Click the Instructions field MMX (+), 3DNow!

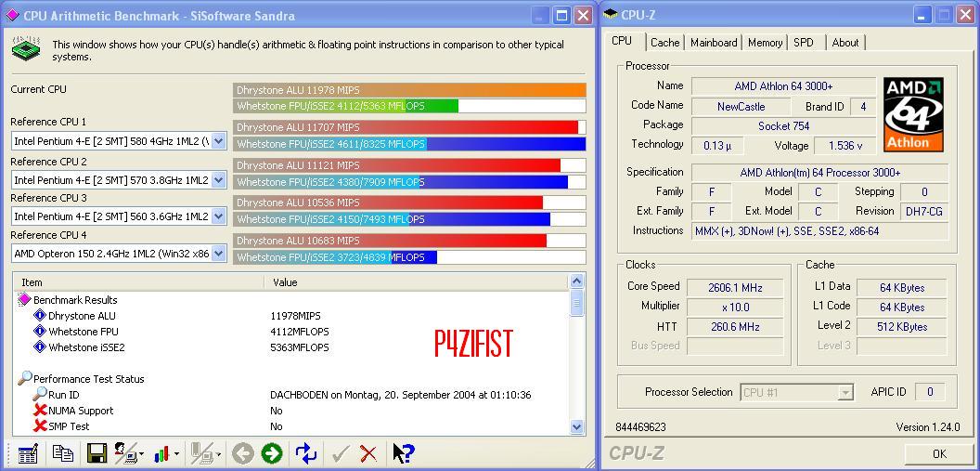coord(820,230)
